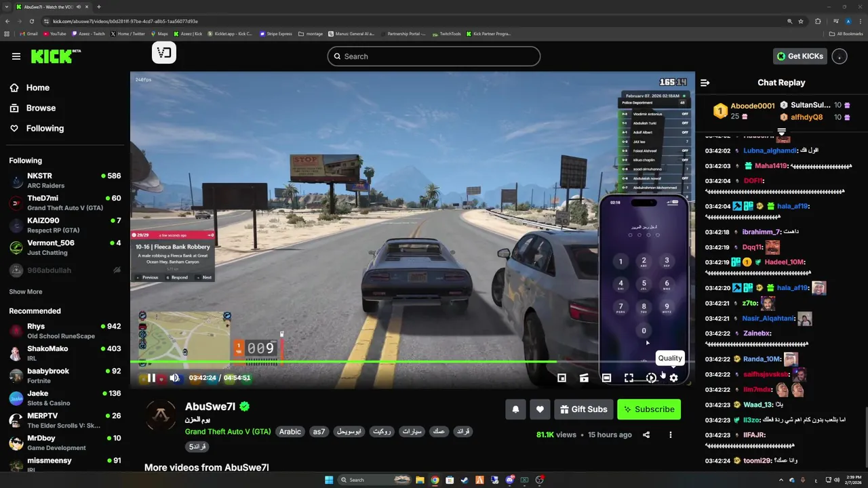Pause the video playback
The height and width of the screenshot is (488, 868).
pyautogui.click(x=151, y=378)
